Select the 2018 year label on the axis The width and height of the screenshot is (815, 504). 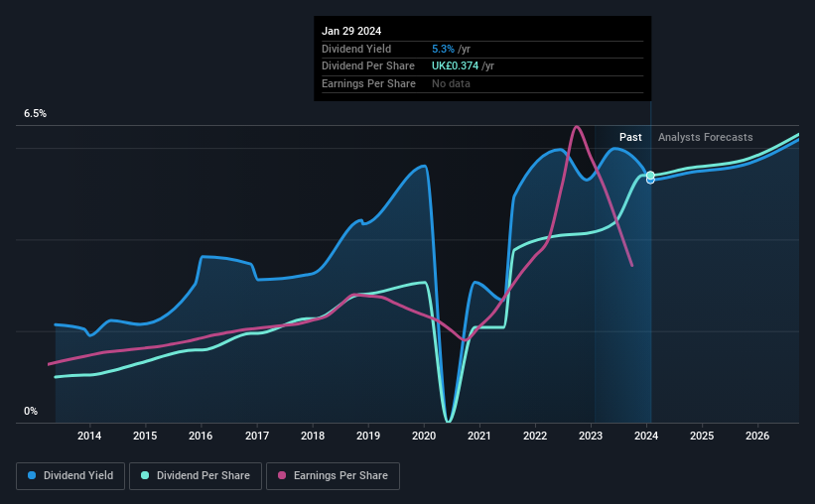(313, 436)
